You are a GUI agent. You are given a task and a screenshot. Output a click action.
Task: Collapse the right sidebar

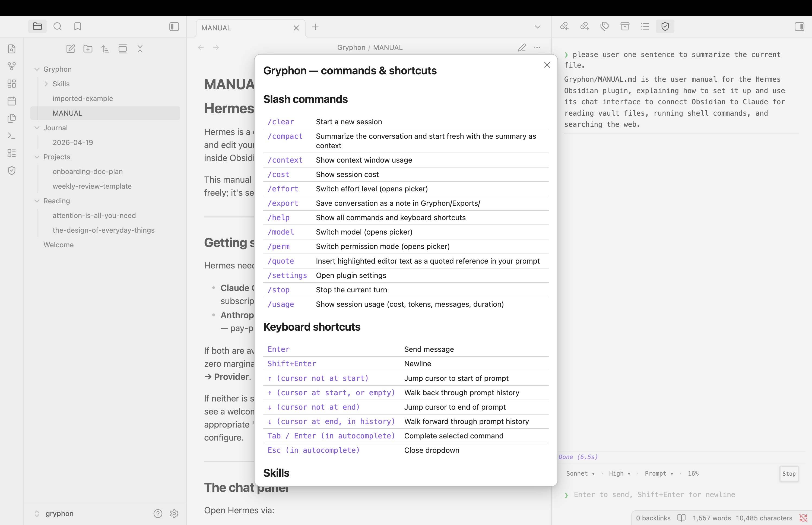pos(800,27)
